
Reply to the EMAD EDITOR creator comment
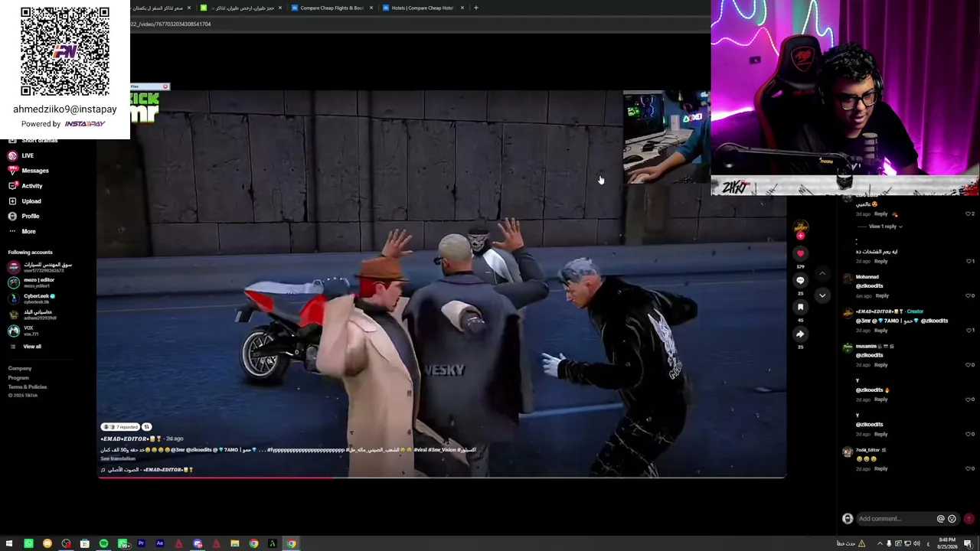click(881, 330)
